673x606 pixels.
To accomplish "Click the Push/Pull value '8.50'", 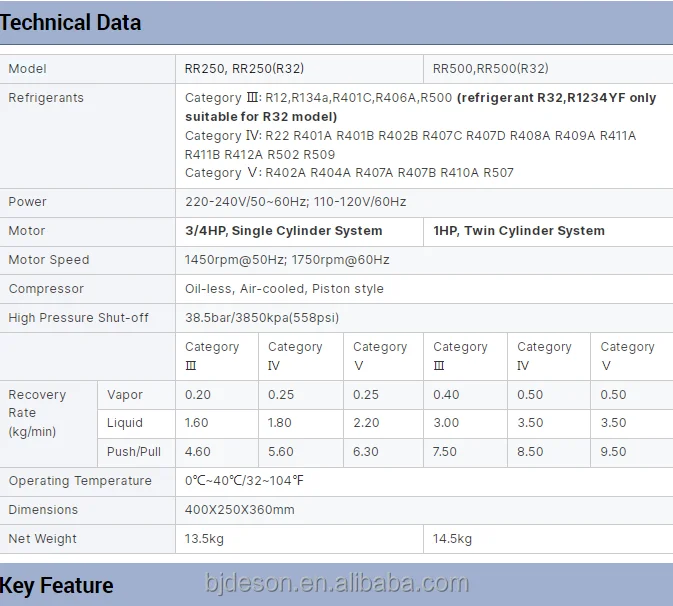I will (x=530, y=451).
